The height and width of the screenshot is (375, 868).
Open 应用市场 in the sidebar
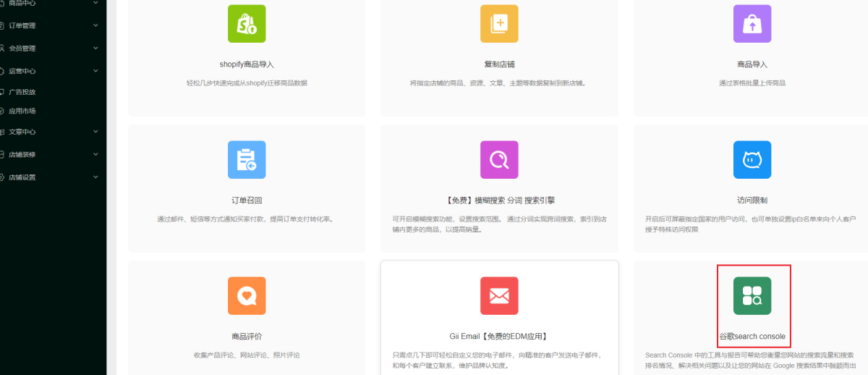[x=22, y=111]
